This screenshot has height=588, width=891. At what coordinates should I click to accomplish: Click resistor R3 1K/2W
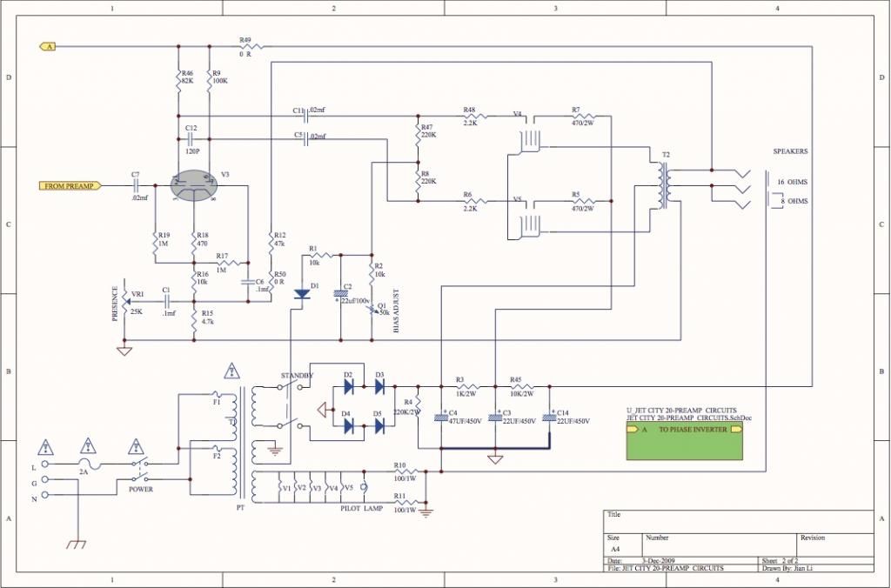point(467,387)
